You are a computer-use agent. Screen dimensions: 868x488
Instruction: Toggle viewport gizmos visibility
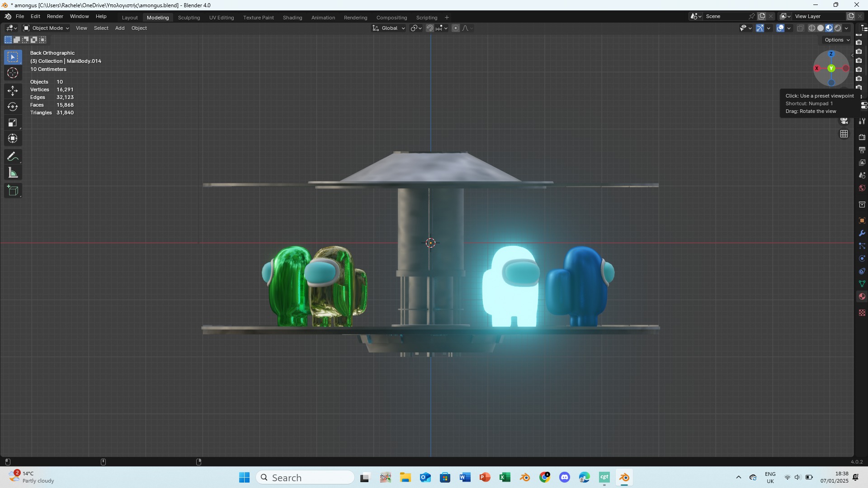(760, 28)
